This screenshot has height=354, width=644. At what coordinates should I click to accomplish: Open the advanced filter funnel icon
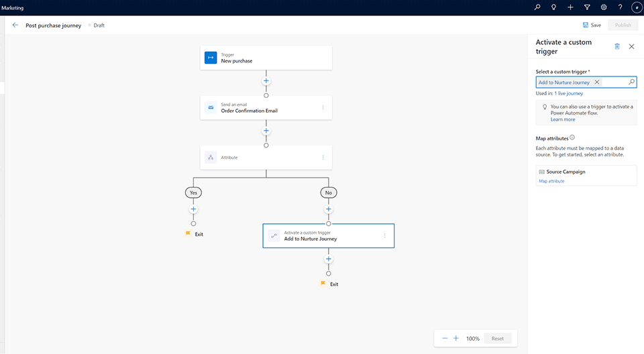[587, 7]
